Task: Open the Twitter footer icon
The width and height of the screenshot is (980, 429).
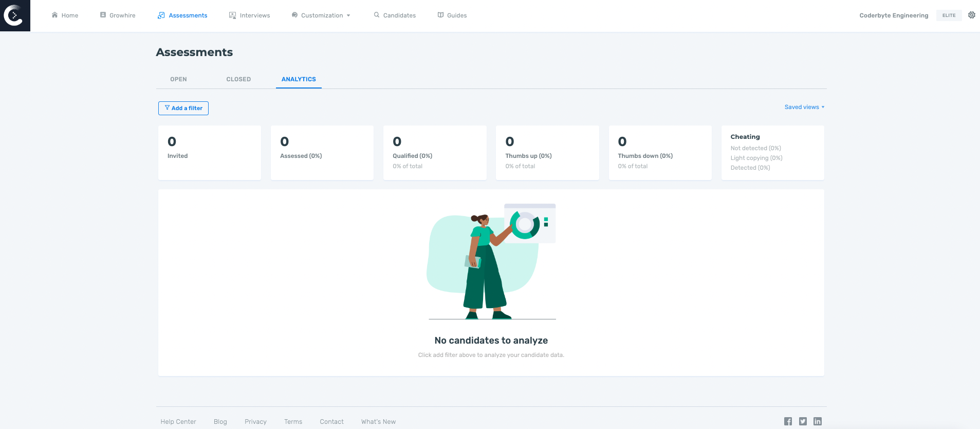Action: (803, 421)
